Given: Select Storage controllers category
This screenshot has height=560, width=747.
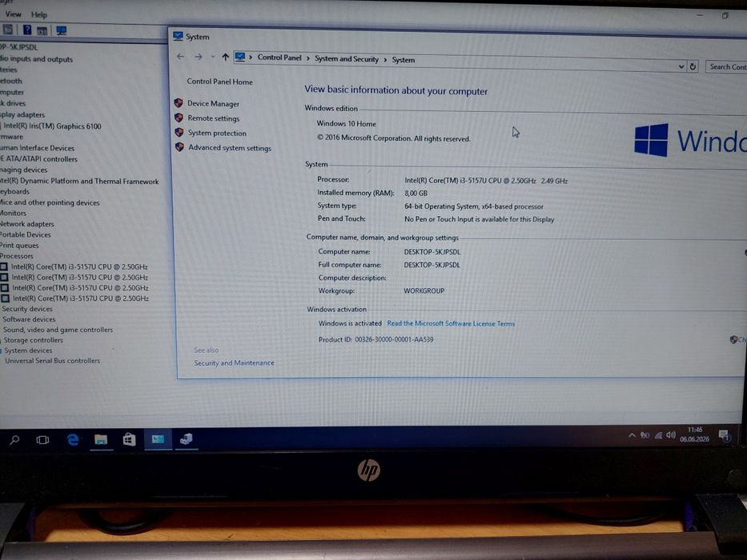Looking at the screenshot, I should coord(34,341).
